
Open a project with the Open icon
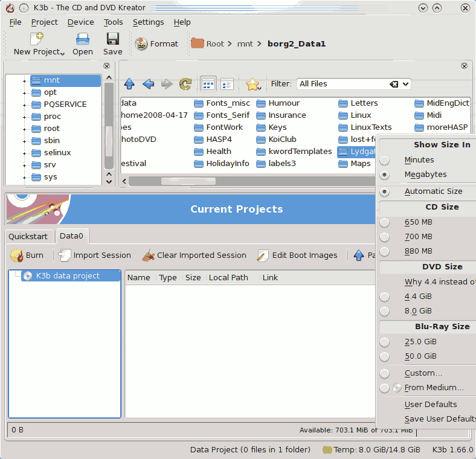click(x=83, y=39)
